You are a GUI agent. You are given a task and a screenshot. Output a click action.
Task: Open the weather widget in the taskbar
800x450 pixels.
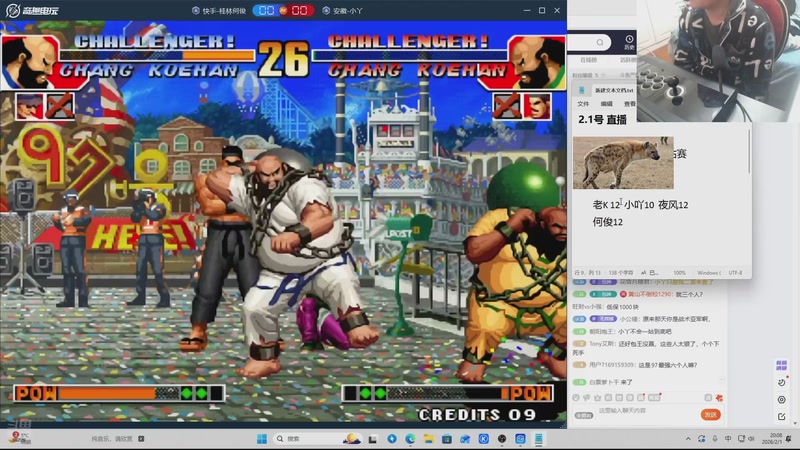coord(18,438)
